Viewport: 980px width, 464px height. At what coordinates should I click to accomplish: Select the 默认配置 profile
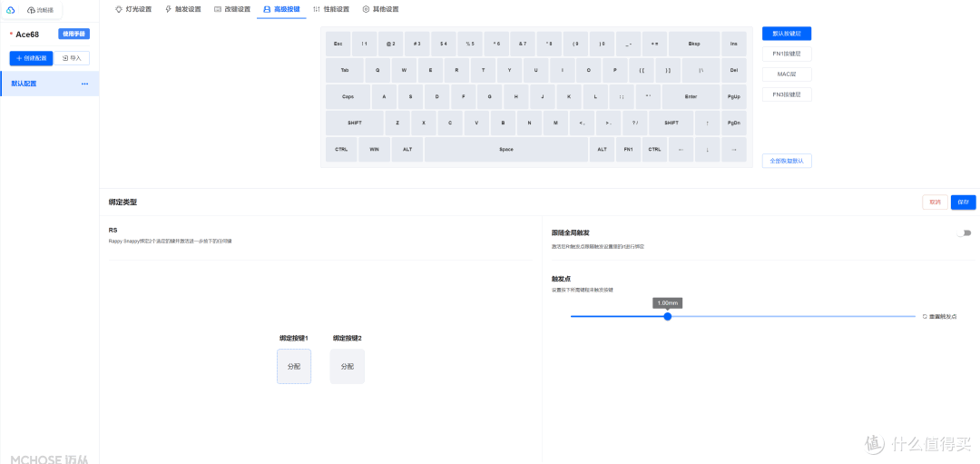[49, 84]
